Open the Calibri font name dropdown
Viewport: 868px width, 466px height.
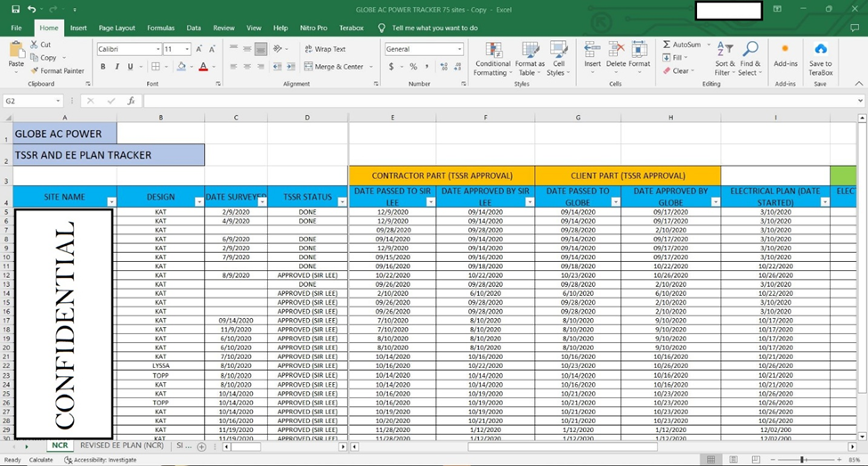pyautogui.click(x=158, y=49)
